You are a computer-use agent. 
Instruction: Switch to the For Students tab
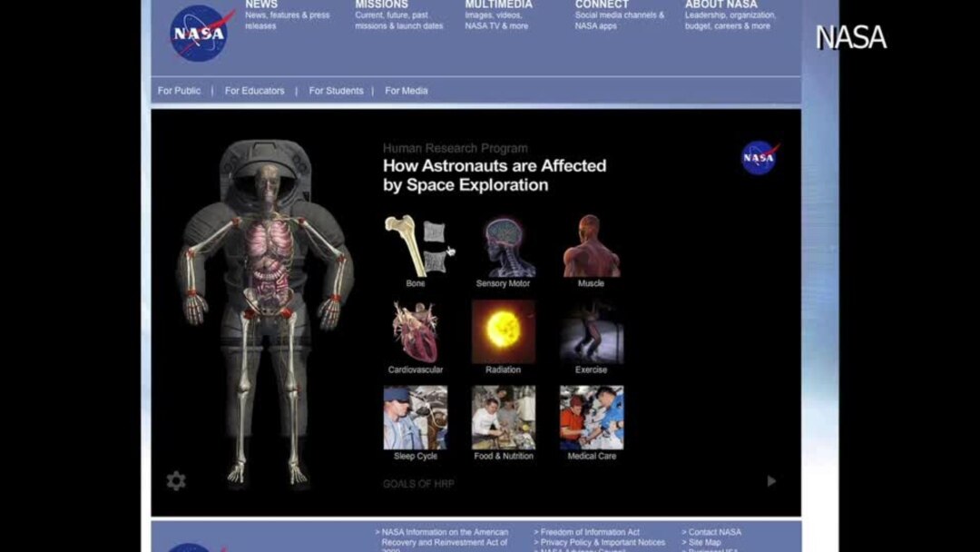click(336, 91)
